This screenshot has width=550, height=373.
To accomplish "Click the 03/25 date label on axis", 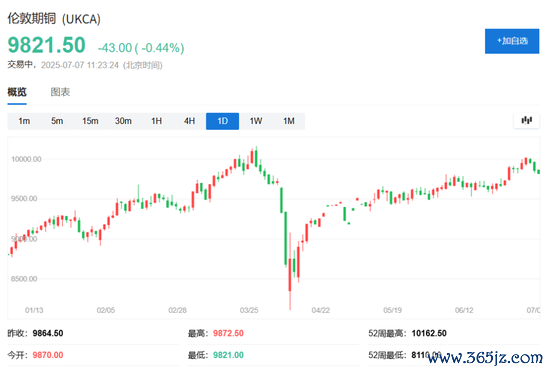I will [249, 310].
